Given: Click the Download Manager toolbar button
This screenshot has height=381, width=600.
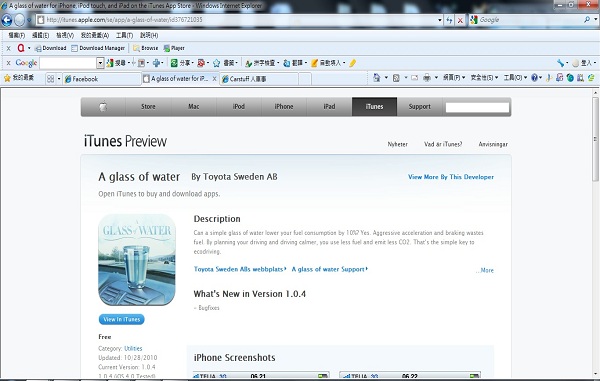Looking at the screenshot, I should [x=98, y=48].
